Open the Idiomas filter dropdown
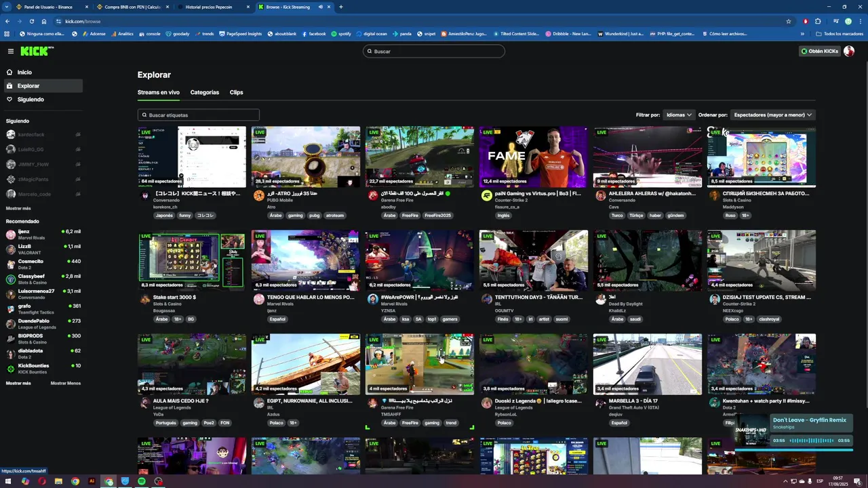The image size is (868, 488). click(x=679, y=115)
